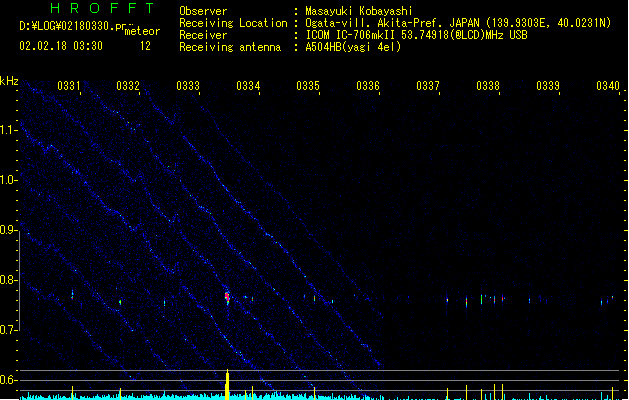Click the 0333 time axis marker
Image resolution: width=629 pixels, height=400 pixels.
click(x=188, y=86)
